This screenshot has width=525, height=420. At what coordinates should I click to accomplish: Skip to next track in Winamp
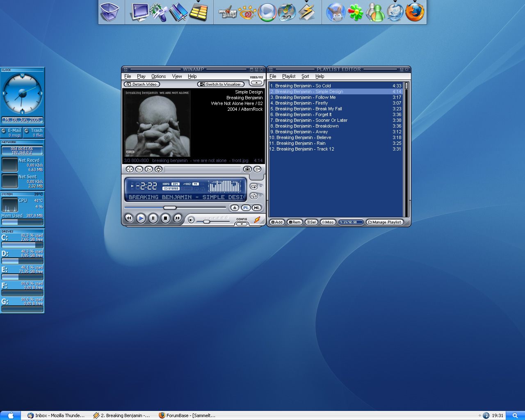(177, 218)
